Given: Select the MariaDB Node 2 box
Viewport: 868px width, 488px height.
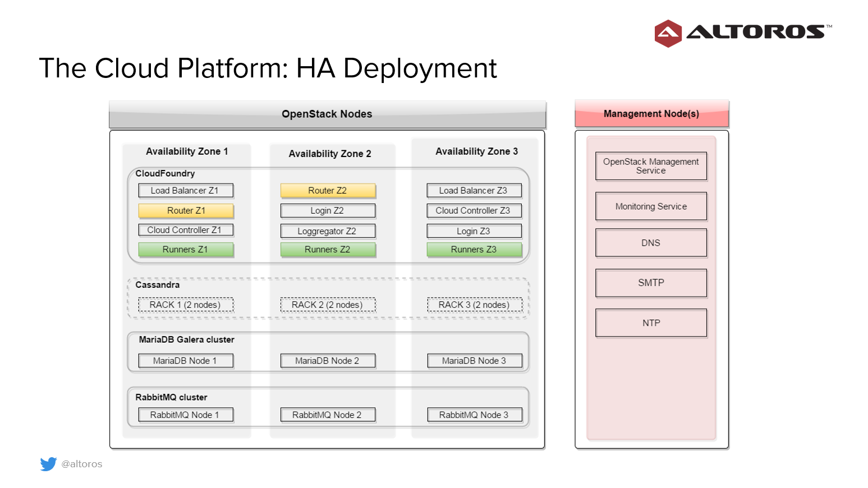Looking at the screenshot, I should [328, 361].
